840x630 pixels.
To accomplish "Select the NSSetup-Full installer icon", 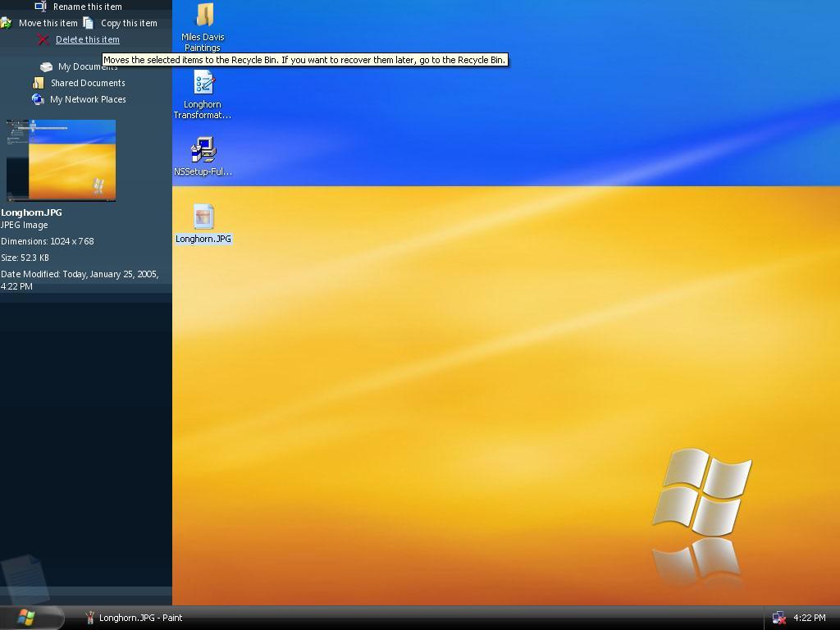I will click(x=203, y=149).
